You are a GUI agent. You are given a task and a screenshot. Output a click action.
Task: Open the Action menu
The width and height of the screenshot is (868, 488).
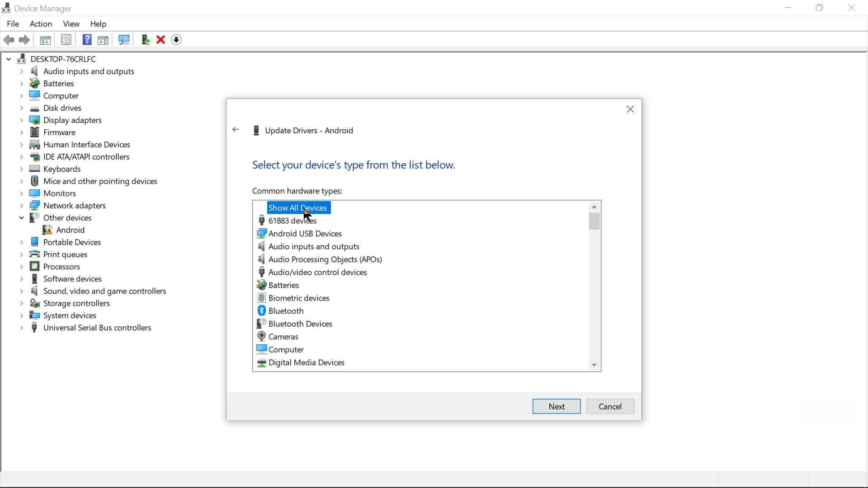tap(41, 24)
